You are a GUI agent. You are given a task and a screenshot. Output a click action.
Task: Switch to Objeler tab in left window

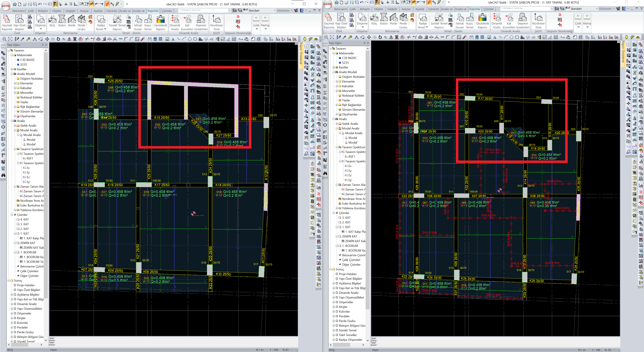(57, 11)
